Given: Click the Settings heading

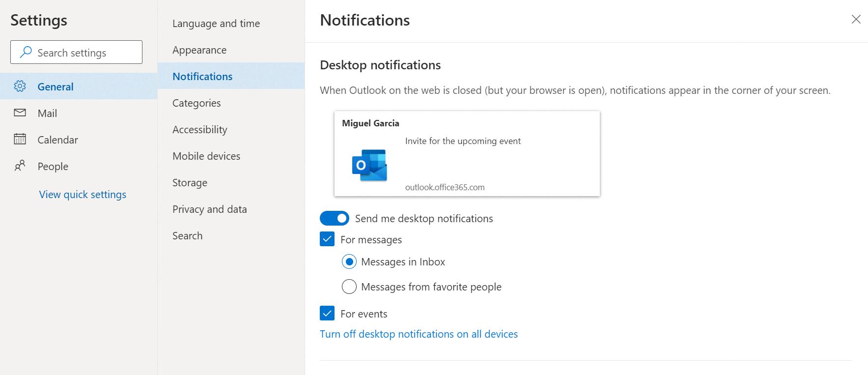Looking at the screenshot, I should pyautogui.click(x=39, y=20).
